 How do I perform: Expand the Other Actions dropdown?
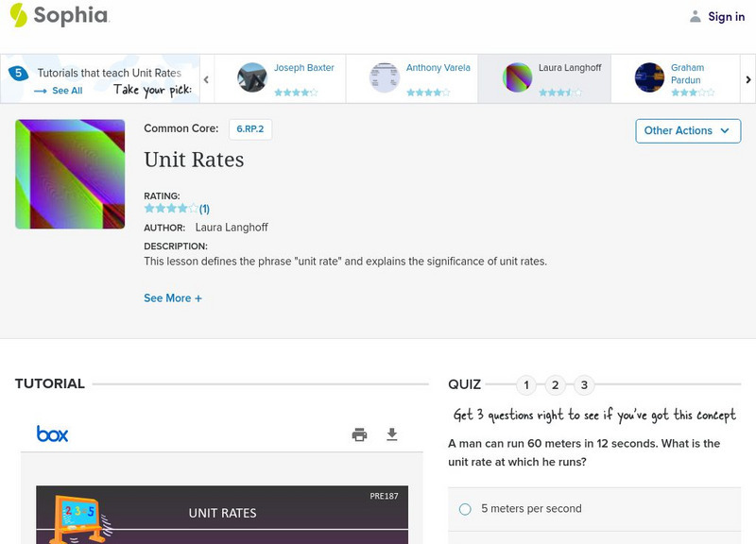coord(688,131)
